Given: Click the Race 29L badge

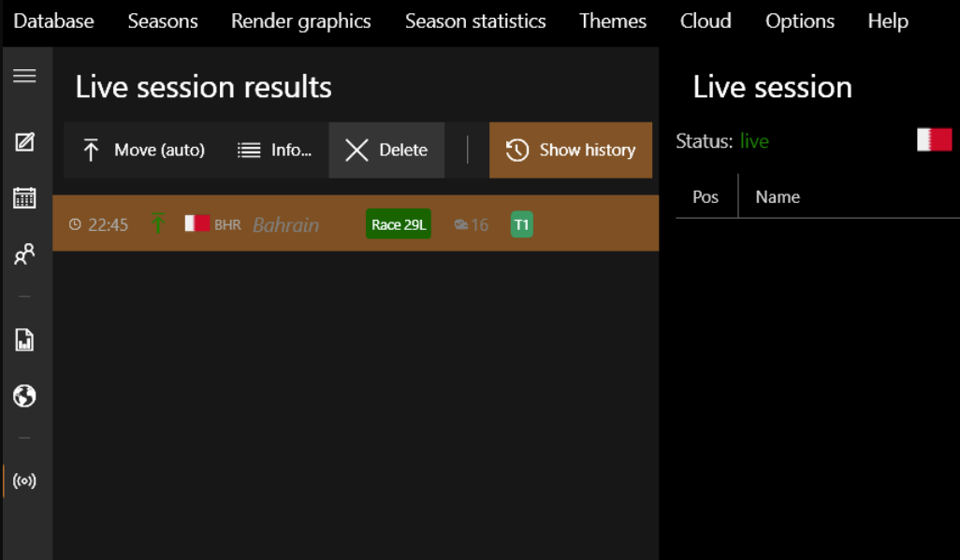Looking at the screenshot, I should [399, 224].
